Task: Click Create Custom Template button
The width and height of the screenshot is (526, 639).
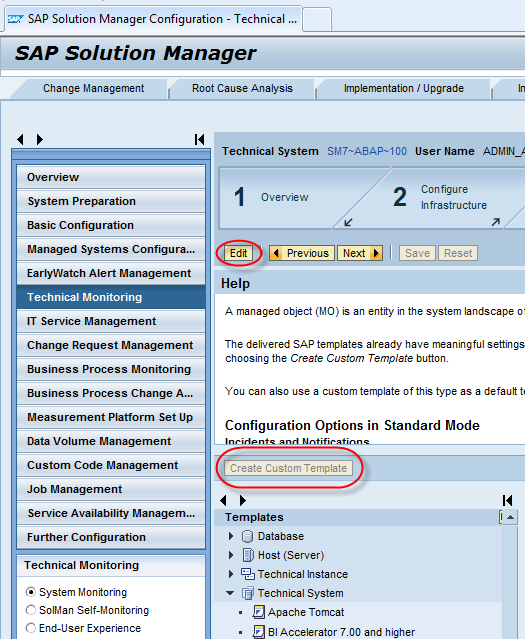Action: coord(288,468)
